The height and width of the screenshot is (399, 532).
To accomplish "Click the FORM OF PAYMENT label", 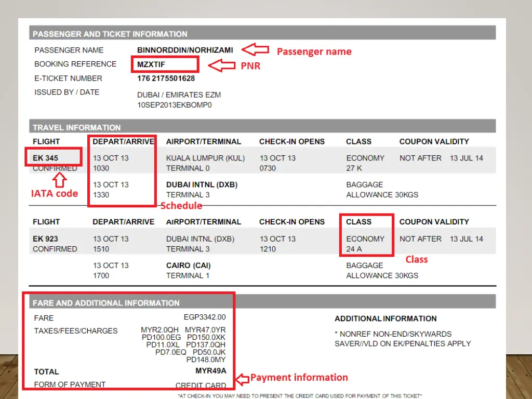I will point(70,384).
